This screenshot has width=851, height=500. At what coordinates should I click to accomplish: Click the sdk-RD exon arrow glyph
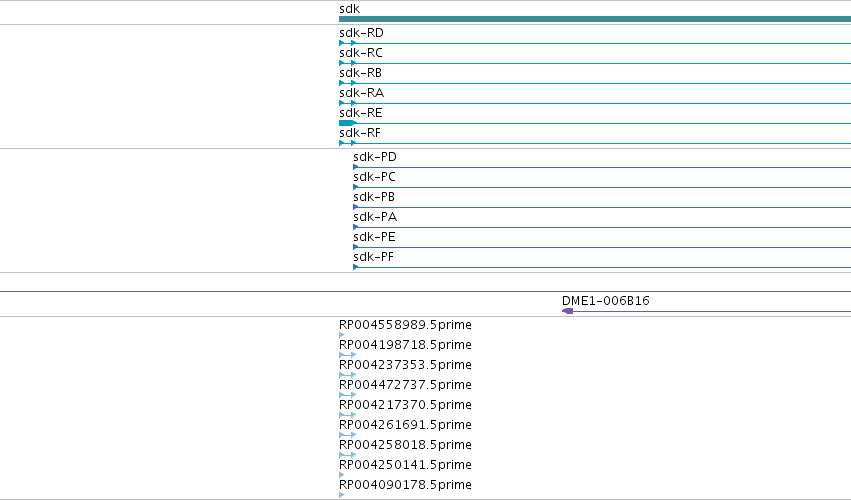(x=348, y=43)
